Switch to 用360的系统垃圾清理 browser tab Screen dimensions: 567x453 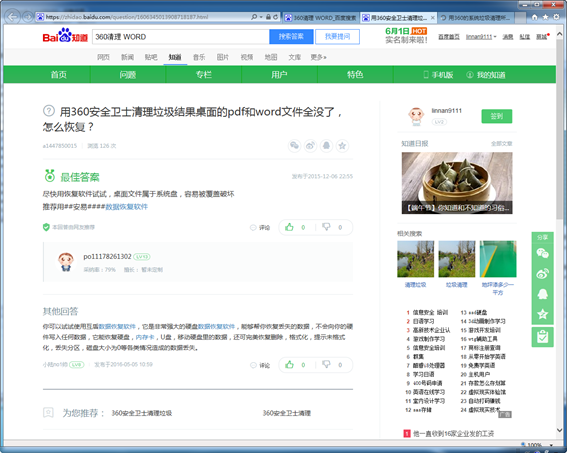(476, 17)
